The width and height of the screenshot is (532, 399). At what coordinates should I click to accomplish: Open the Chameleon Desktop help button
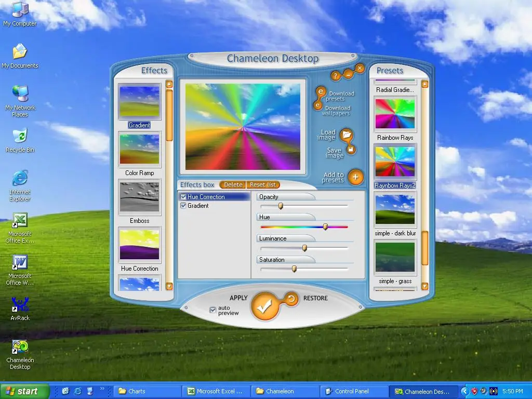click(336, 76)
